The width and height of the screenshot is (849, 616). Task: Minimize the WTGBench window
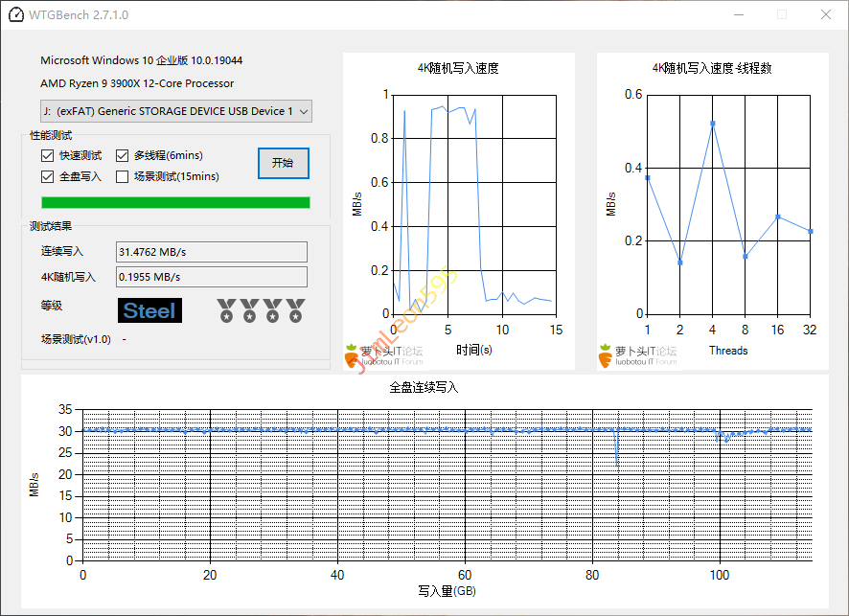738,15
